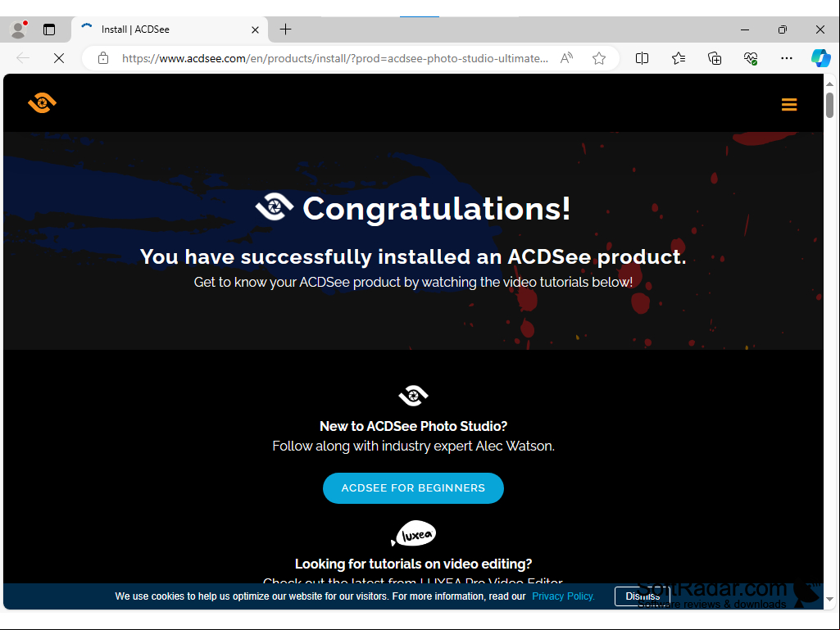
Task: Click 'Looking for tutorials on video editing?' text
Action: tap(413, 564)
